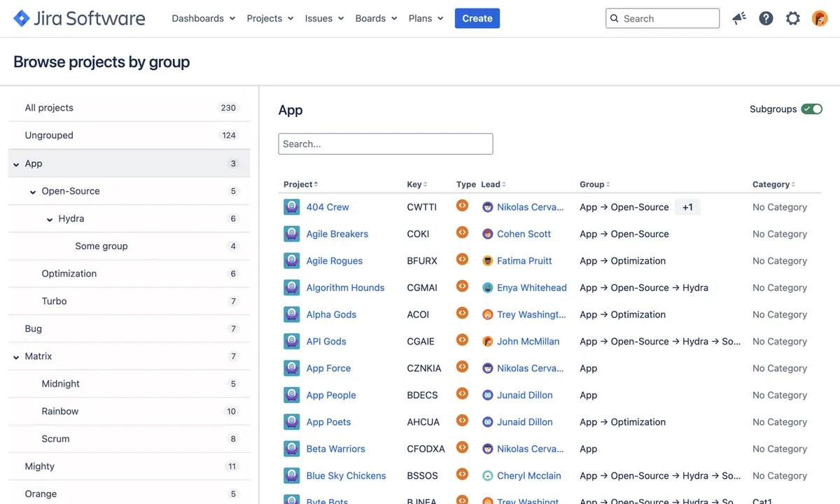Select Some group under Hydra

[x=129, y=246]
